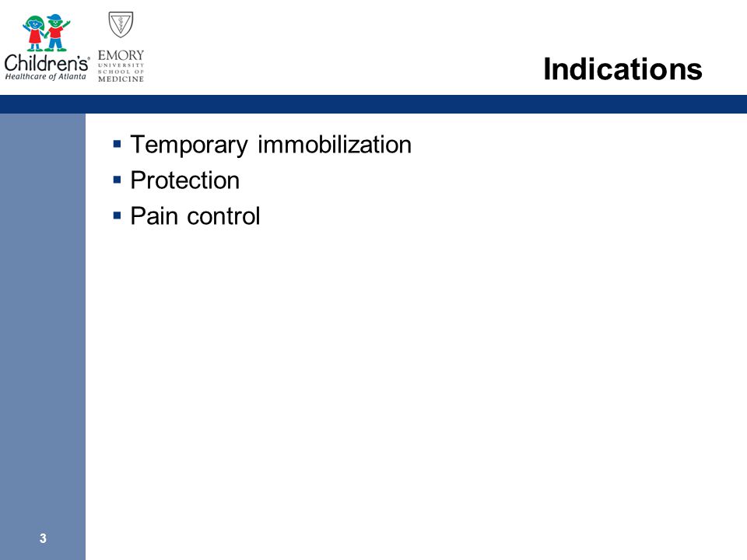The width and height of the screenshot is (747, 560).
Task: Click the bullet before Protection
Action: tap(117, 180)
